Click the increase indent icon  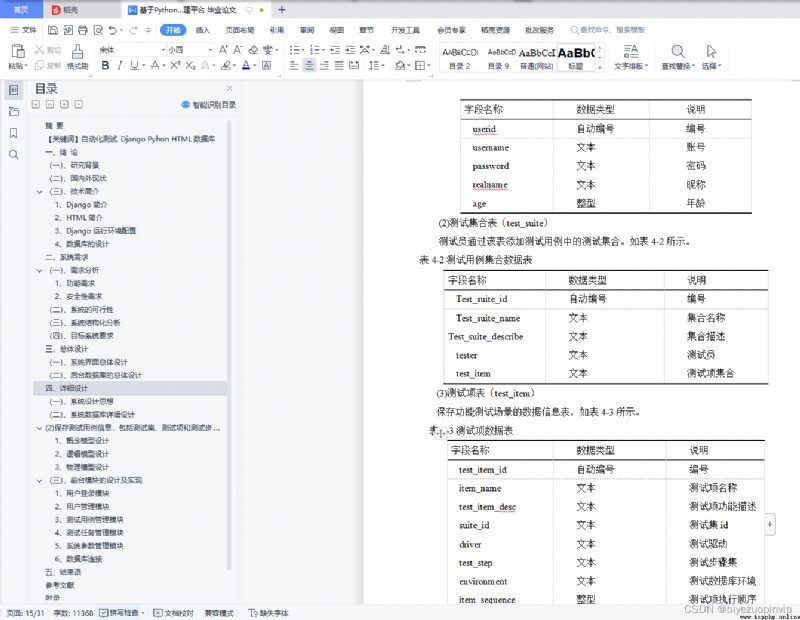[350, 49]
